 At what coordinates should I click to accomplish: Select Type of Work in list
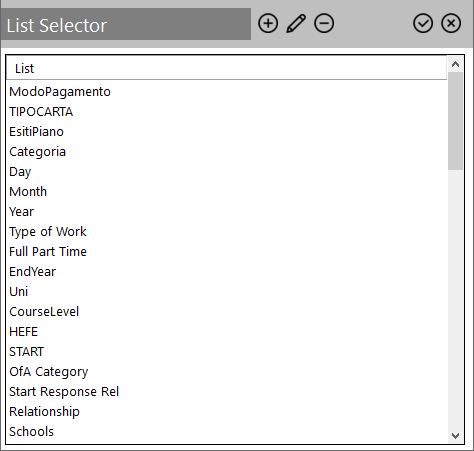pos(227,232)
